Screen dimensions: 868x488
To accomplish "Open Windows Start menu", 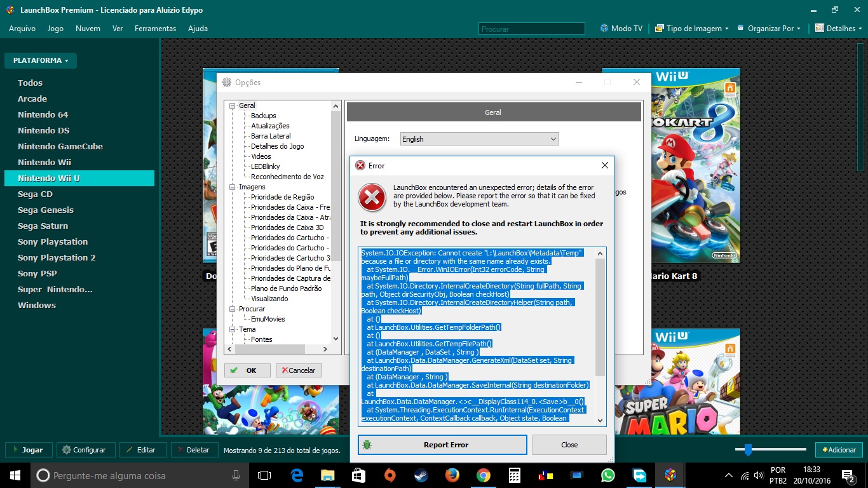I will pos(15,475).
